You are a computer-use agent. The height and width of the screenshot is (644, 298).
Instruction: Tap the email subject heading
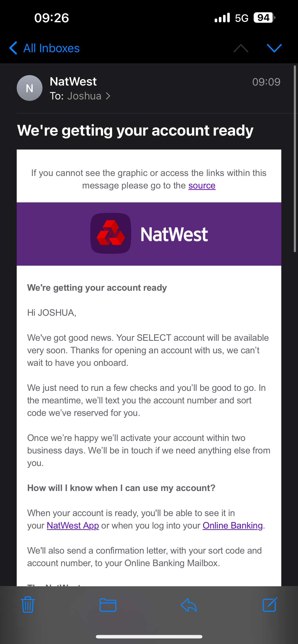pyautogui.click(x=135, y=130)
